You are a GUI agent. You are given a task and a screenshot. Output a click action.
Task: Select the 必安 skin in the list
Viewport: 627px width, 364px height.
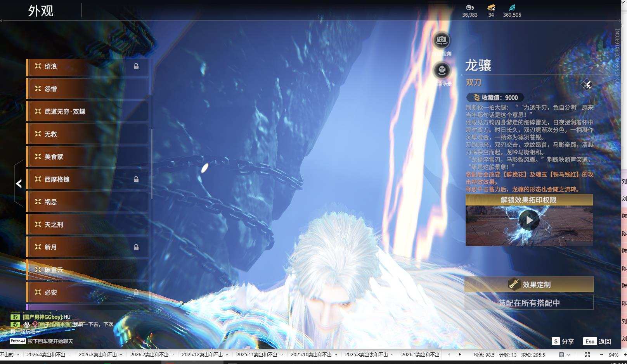pyautogui.click(x=88, y=292)
